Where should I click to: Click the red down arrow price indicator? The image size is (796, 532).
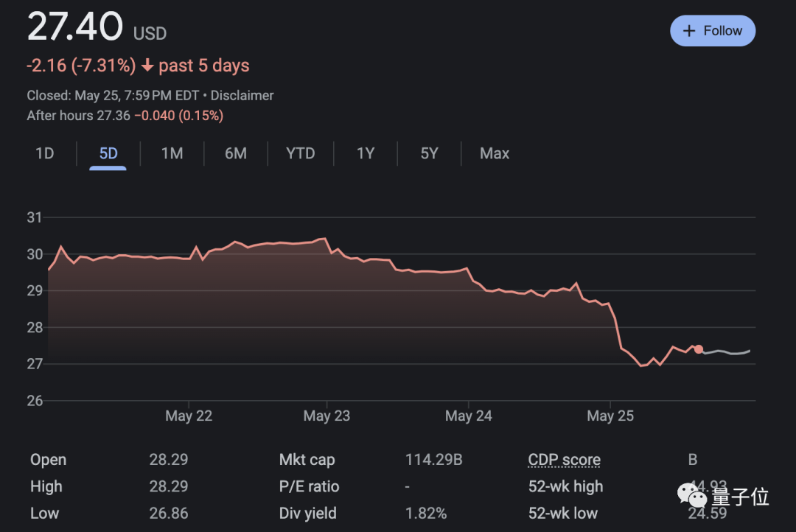[x=147, y=66]
